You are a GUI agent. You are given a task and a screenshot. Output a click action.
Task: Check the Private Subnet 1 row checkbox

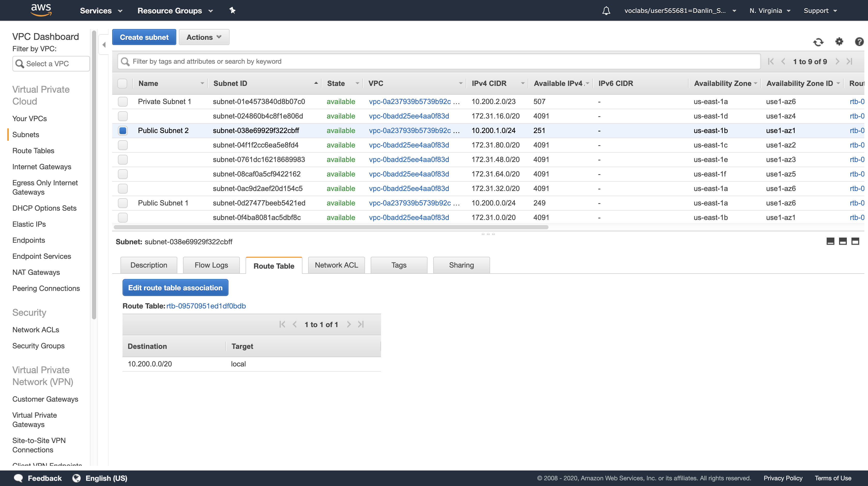click(123, 101)
